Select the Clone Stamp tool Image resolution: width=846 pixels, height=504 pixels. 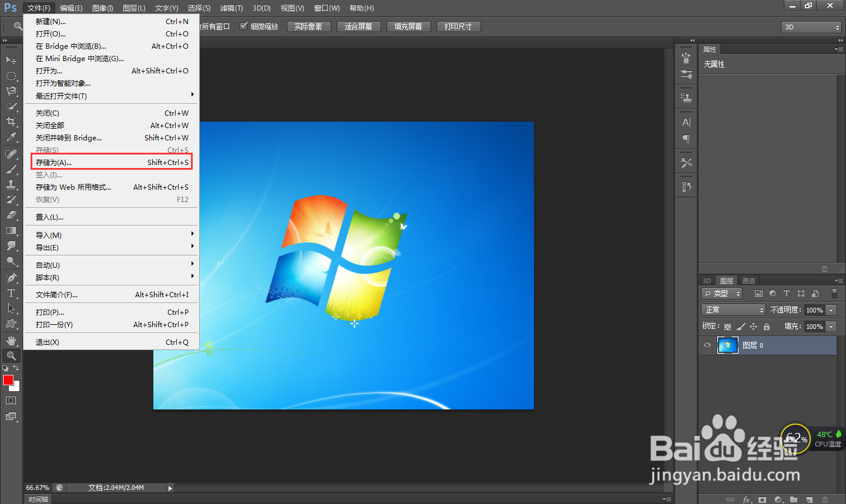tap(11, 184)
